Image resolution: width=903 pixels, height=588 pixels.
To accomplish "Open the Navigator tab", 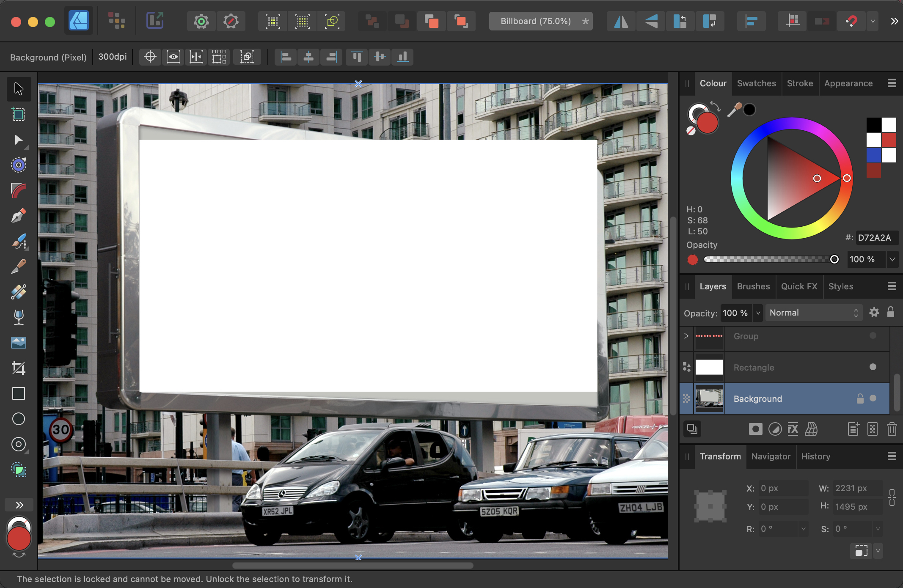I will point(771,456).
